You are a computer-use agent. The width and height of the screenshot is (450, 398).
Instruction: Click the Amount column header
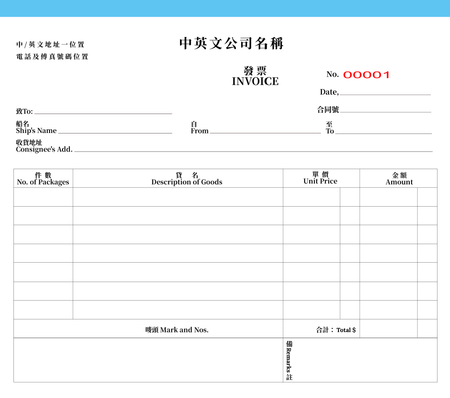pyautogui.click(x=399, y=179)
